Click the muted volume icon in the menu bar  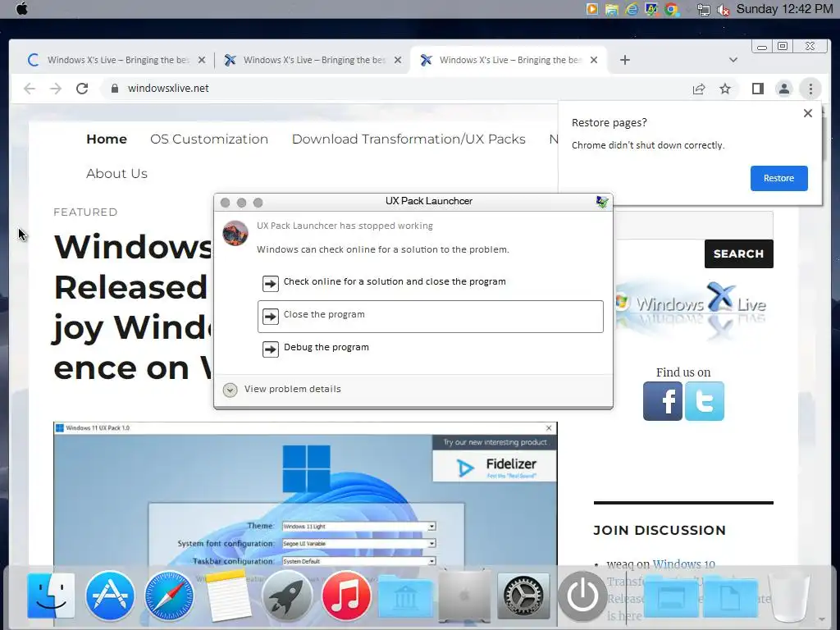coord(724,10)
